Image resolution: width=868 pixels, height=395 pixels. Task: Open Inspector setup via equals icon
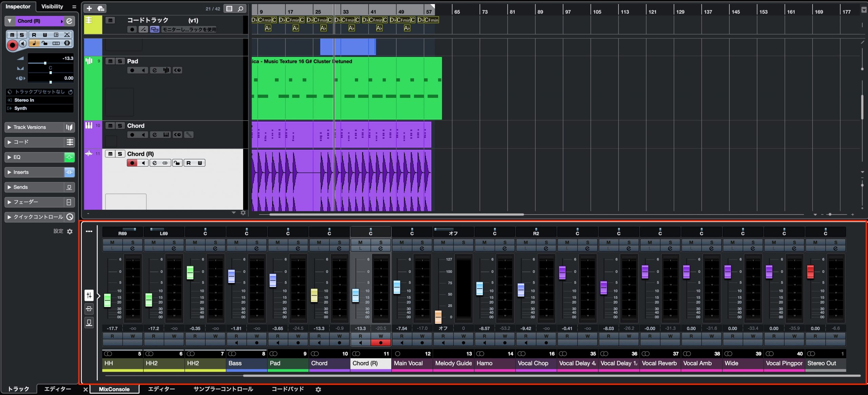(74, 6)
